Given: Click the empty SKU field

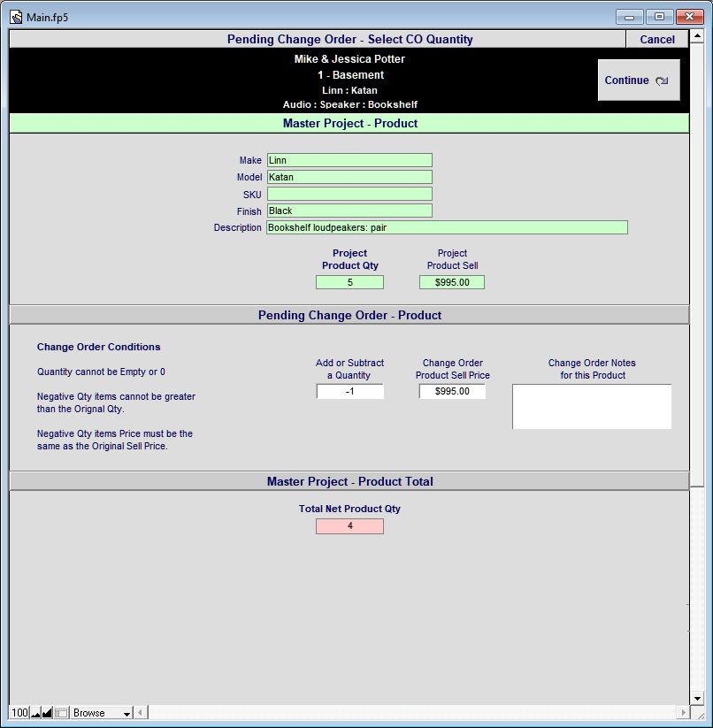Looking at the screenshot, I should click(x=349, y=194).
